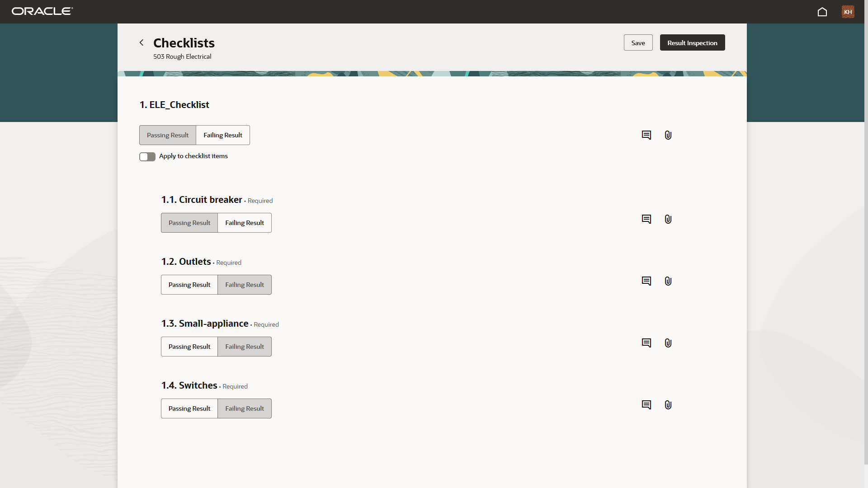The height and width of the screenshot is (488, 868).
Task: Click the attachment icon for Outlets
Action: point(668,281)
